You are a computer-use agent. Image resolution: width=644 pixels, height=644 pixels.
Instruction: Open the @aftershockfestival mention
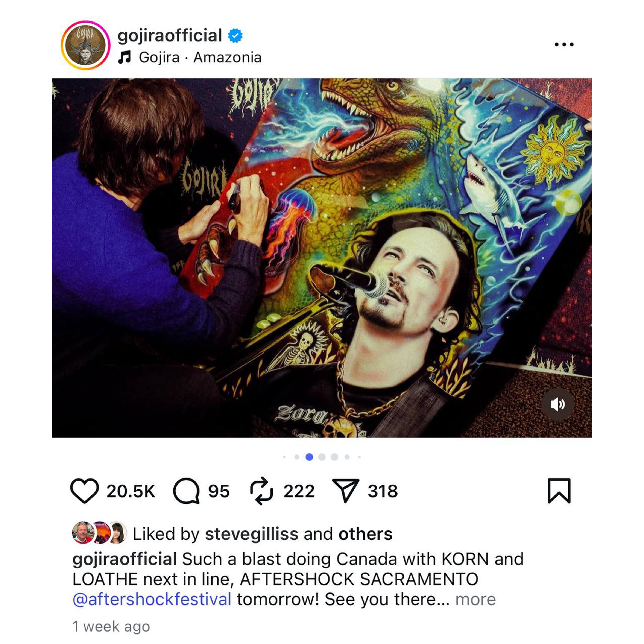click(152, 599)
